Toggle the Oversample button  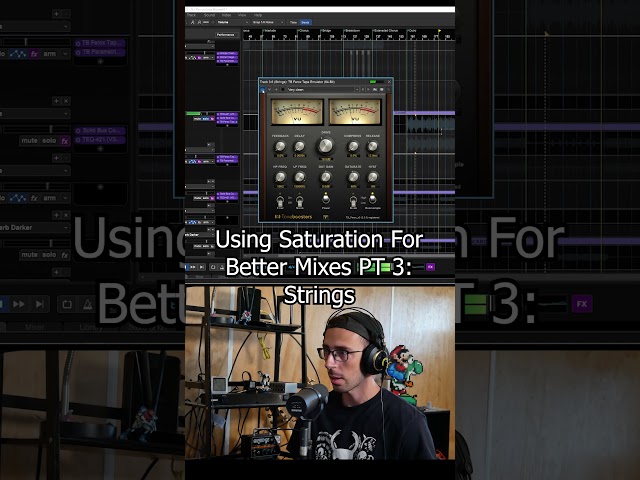(x=372, y=199)
